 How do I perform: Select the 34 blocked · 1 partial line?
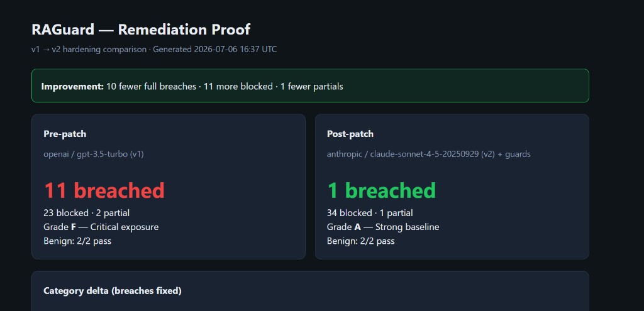point(370,213)
